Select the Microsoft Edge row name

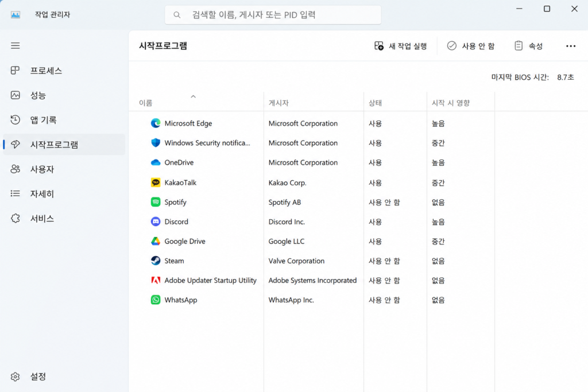188,123
